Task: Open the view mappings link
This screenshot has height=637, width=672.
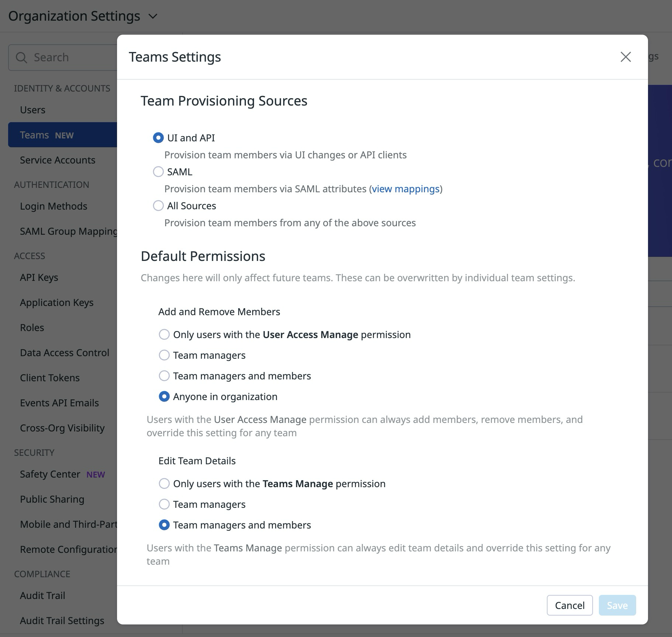Action: [405, 189]
